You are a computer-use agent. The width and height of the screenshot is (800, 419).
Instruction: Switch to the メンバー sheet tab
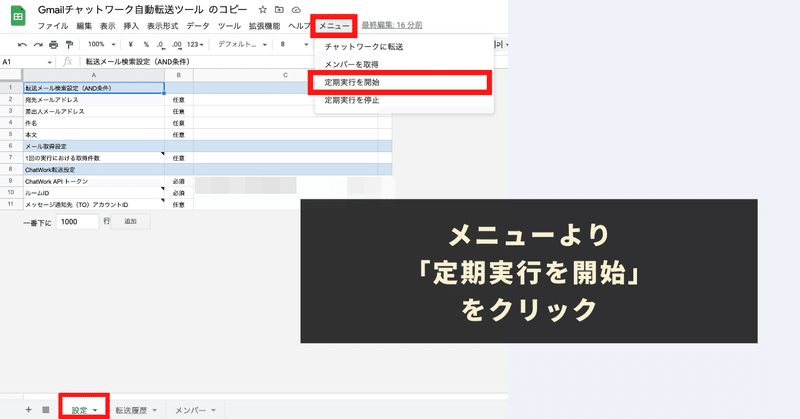point(190,410)
